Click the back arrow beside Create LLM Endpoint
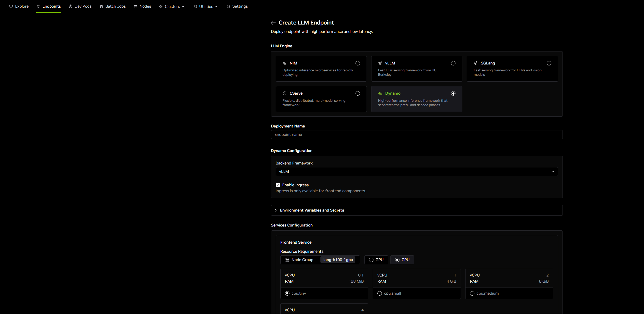644x314 pixels. tap(273, 23)
